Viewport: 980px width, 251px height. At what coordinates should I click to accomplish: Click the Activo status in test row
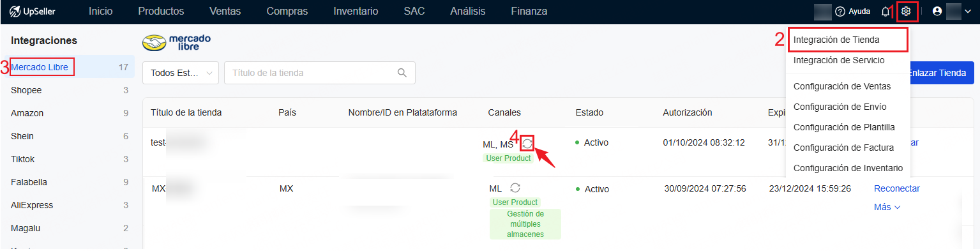pos(592,142)
